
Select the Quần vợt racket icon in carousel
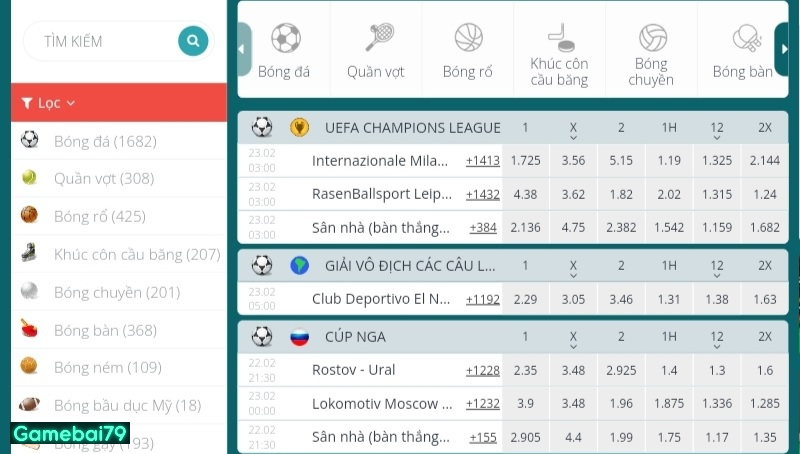(x=378, y=38)
